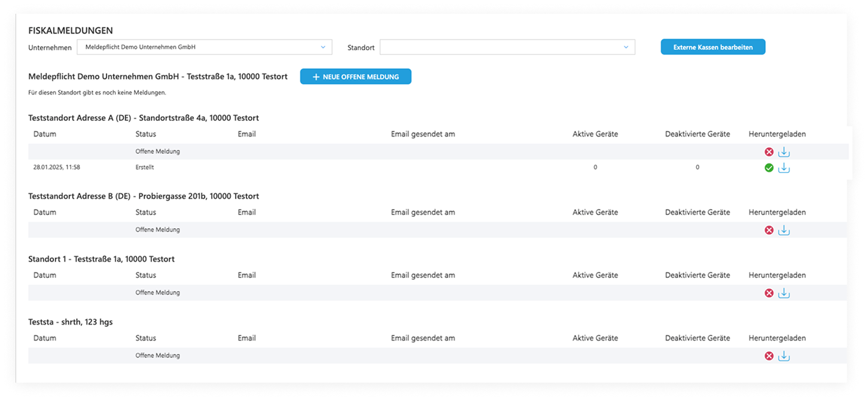Download open report for Teststa location
The image size is (868, 400).
coord(784,356)
